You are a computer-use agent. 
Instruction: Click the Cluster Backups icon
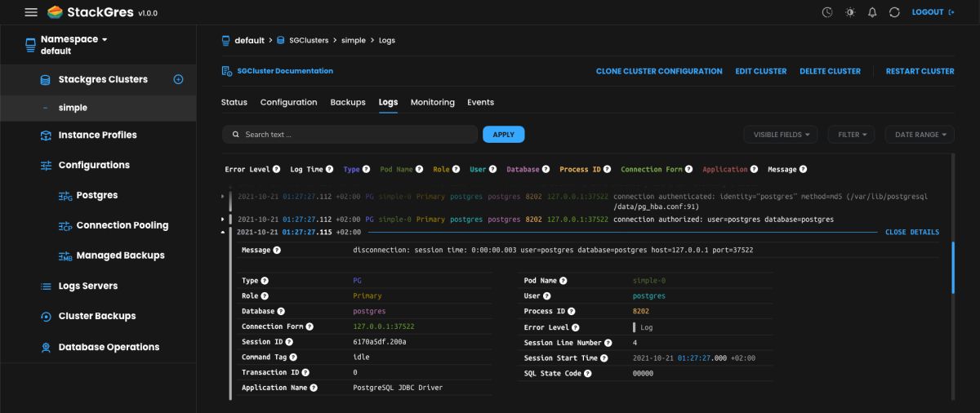coord(46,317)
